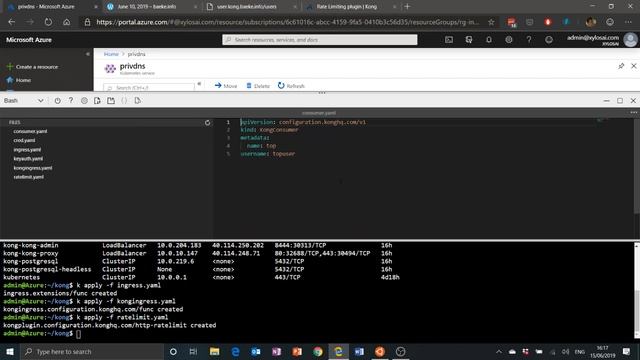Click the admin account avatar
Image resolution: width=640 pixels, height=360 pixels.
(x=630, y=40)
